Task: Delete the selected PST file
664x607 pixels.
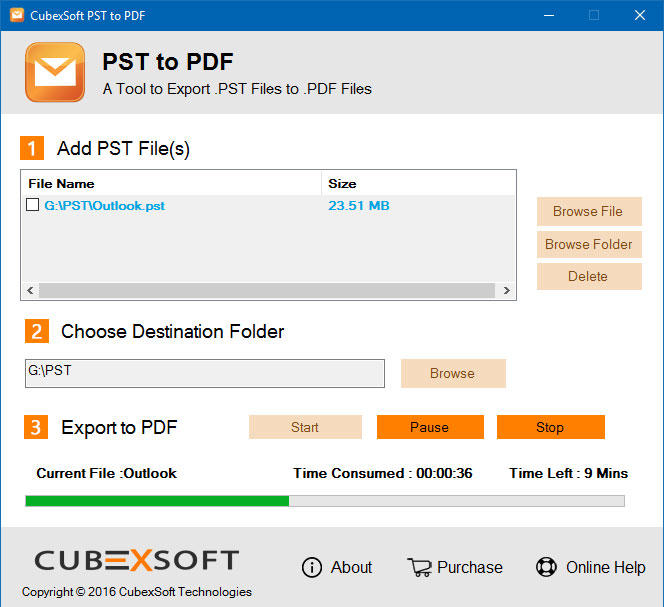Action: tap(588, 277)
